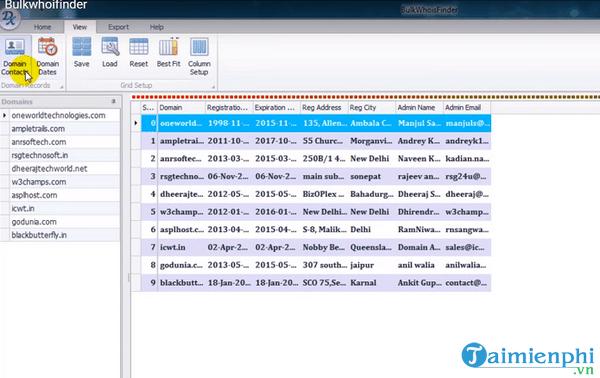Click 'anil walia' admin name cell
The height and width of the screenshot is (378, 600).
(x=419, y=265)
